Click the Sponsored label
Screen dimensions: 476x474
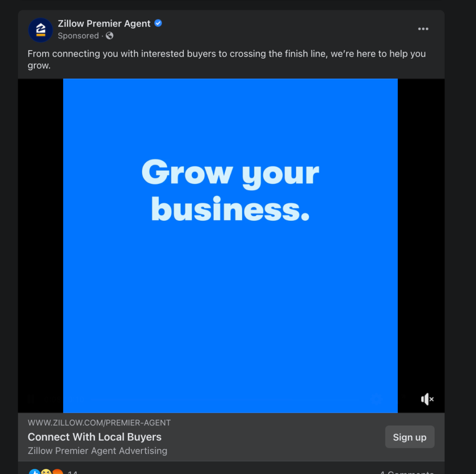pyautogui.click(x=78, y=36)
